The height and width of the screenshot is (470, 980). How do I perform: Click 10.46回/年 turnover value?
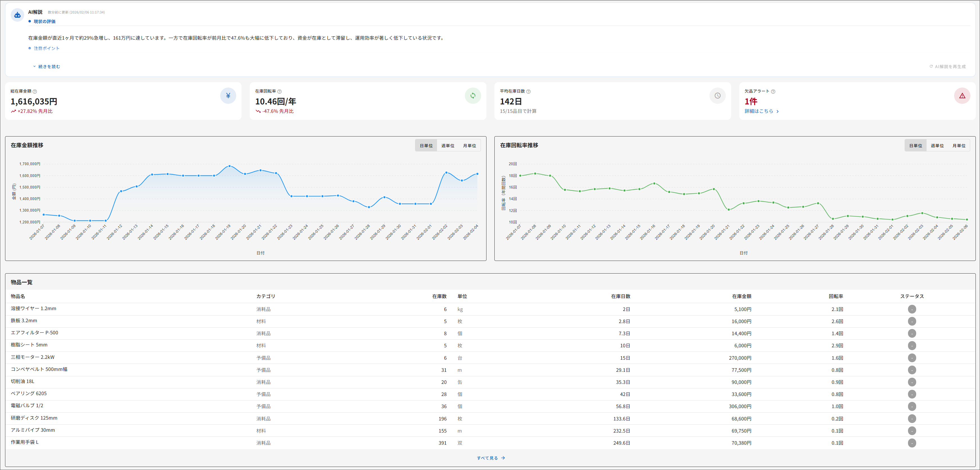275,101
